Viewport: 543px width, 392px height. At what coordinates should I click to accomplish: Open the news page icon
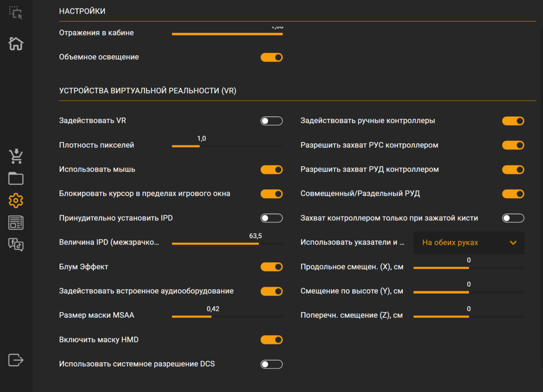pyautogui.click(x=16, y=222)
